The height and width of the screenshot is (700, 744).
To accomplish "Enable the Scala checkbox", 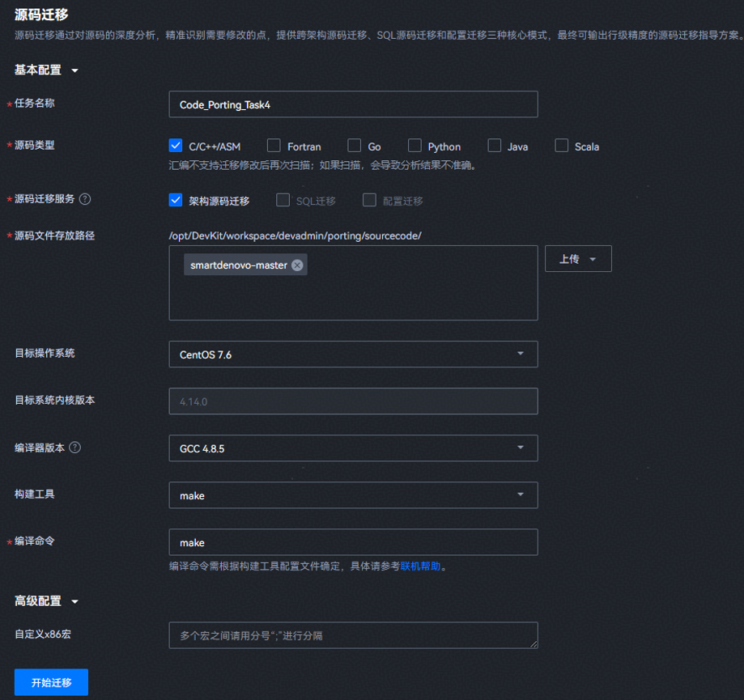I will [562, 146].
